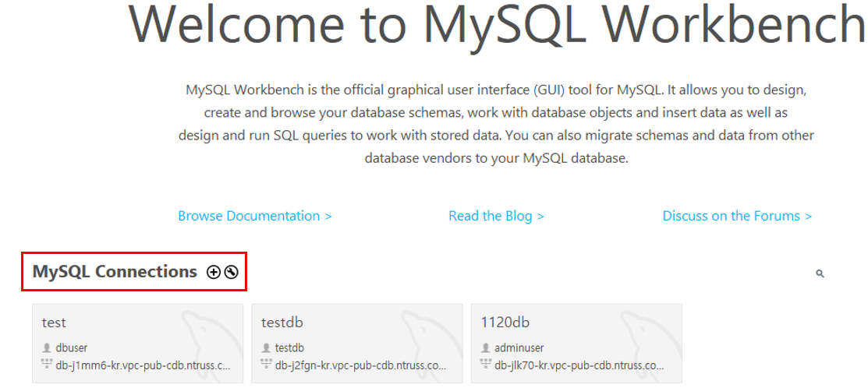
Task: Click host db-j2fgn-kr.vpc-pub-cdb.ntruss text
Action: click(360, 365)
